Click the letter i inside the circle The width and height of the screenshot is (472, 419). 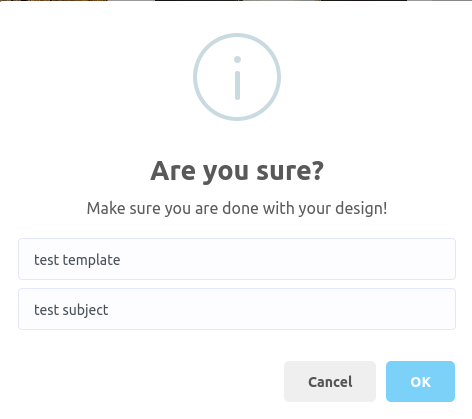[237, 78]
